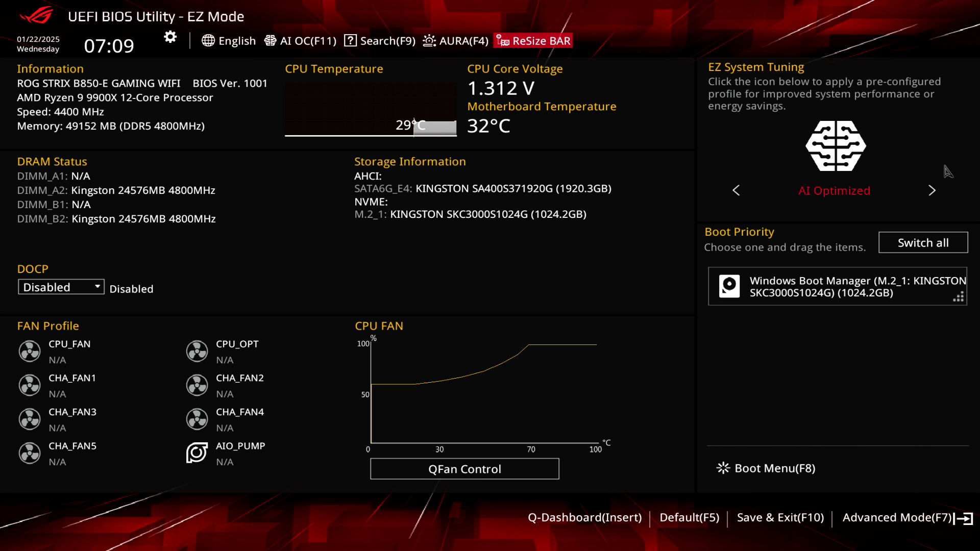Screen dimensions: 980x551
Task: Enable DOCP memory profile
Action: pyautogui.click(x=61, y=287)
